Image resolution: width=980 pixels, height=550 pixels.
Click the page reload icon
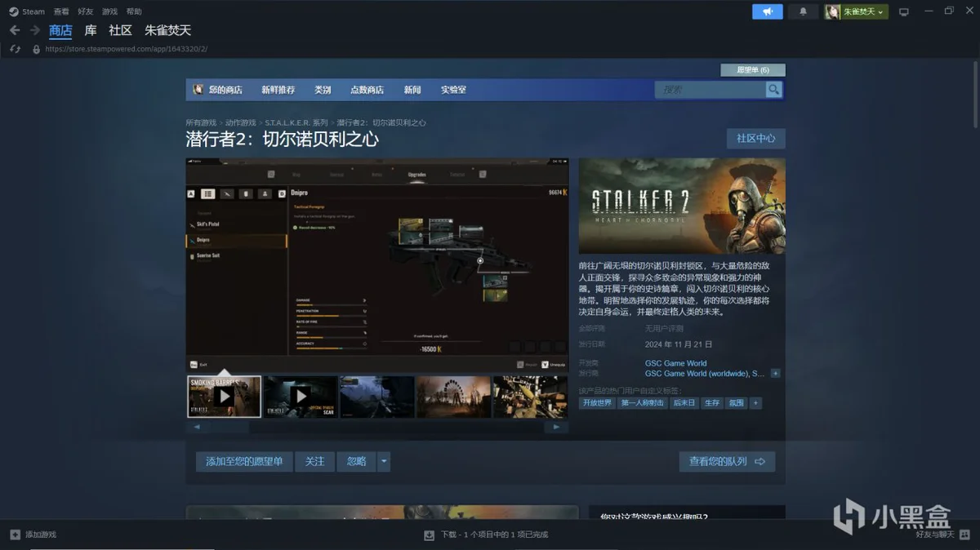pos(15,49)
